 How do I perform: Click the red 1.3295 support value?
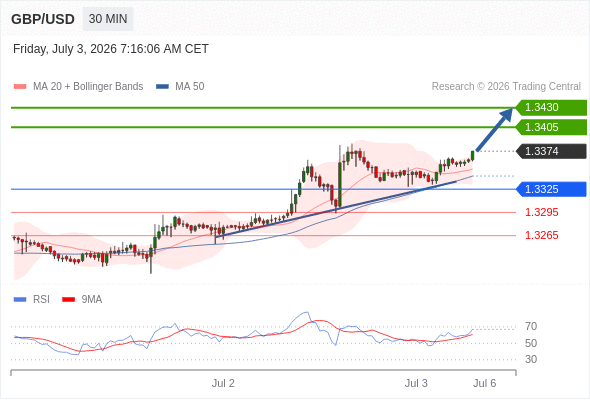coord(542,212)
